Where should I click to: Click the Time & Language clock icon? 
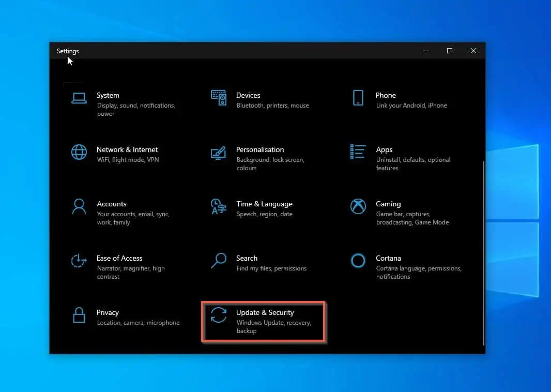pos(218,206)
